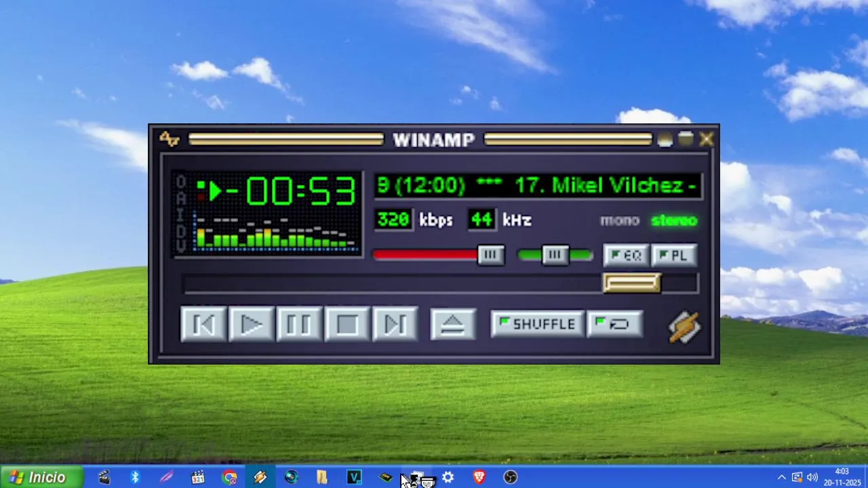Close Winamp with the X button
Viewport: 868px width, 488px height.
[x=707, y=139]
